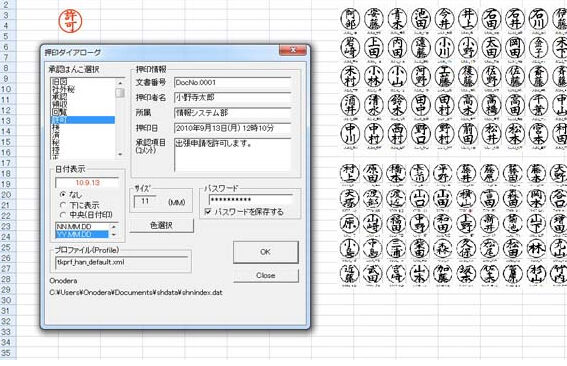Click the red 許可 stamp on the sheet

[71, 21]
